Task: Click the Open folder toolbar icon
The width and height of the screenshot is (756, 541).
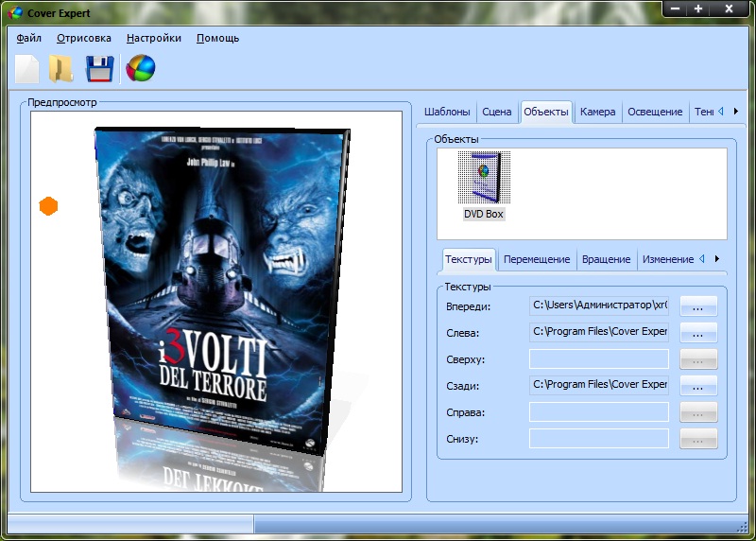Action: click(x=61, y=69)
